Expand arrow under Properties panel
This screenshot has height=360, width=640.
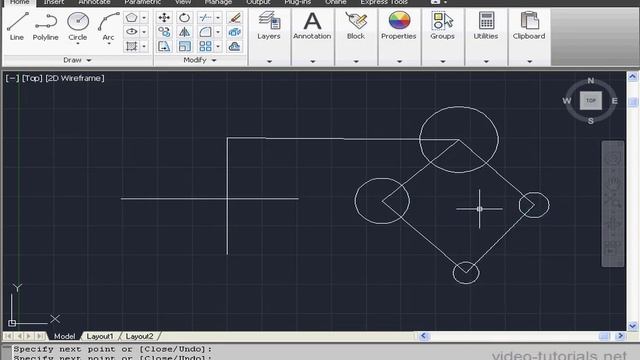(399, 62)
